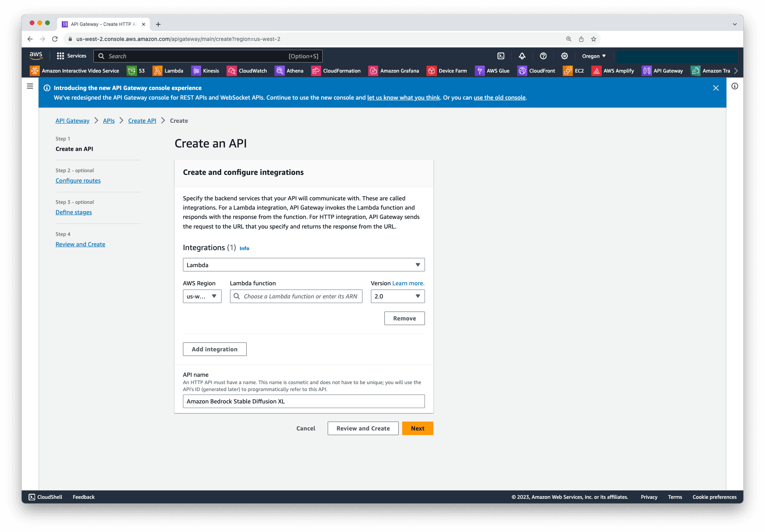Open the Device Farm shortcut

(447, 71)
